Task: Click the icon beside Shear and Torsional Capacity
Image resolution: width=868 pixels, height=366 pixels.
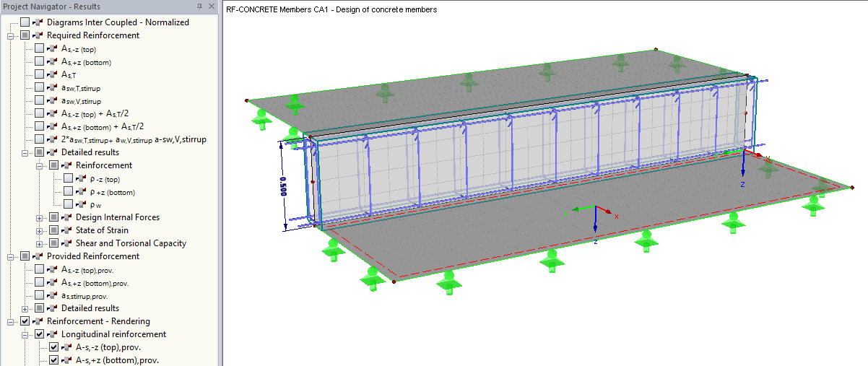Action: tap(67, 243)
